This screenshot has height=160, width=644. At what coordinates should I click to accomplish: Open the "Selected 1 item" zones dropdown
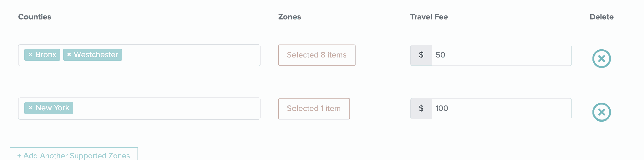(x=314, y=108)
